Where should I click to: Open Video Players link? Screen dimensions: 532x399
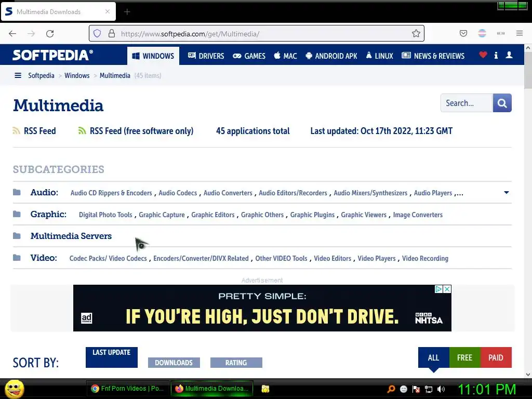click(377, 258)
